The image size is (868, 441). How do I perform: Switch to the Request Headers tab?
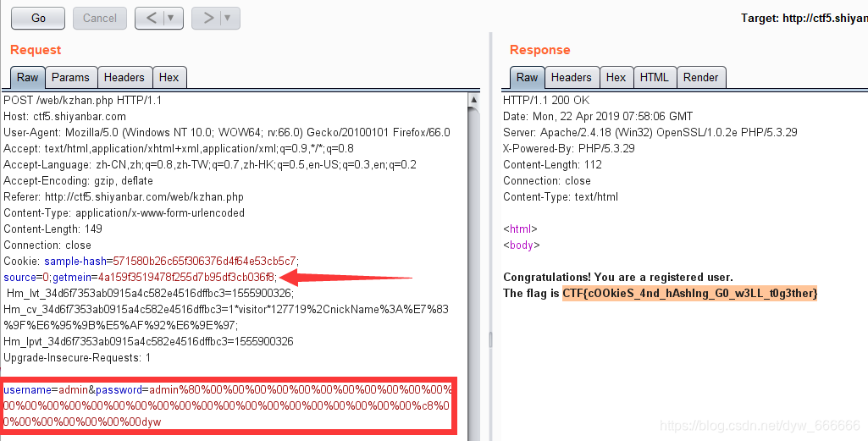(x=124, y=78)
